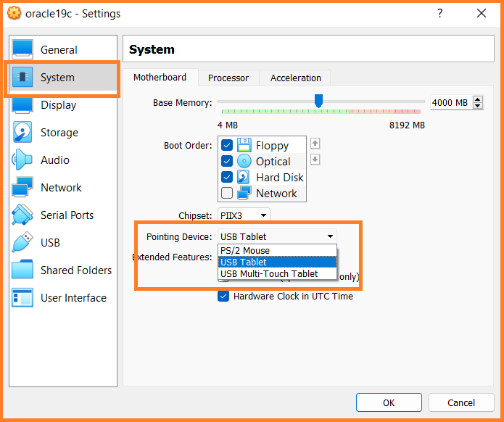Uncheck the Hard Disk boot checkbox
This screenshot has height=422, width=504.
coord(226,177)
